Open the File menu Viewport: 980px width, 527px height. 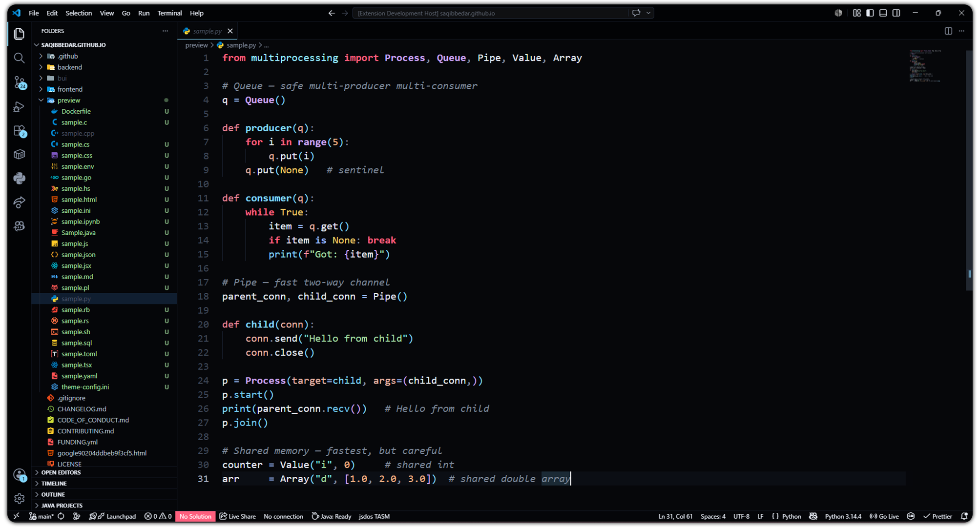pyautogui.click(x=34, y=13)
